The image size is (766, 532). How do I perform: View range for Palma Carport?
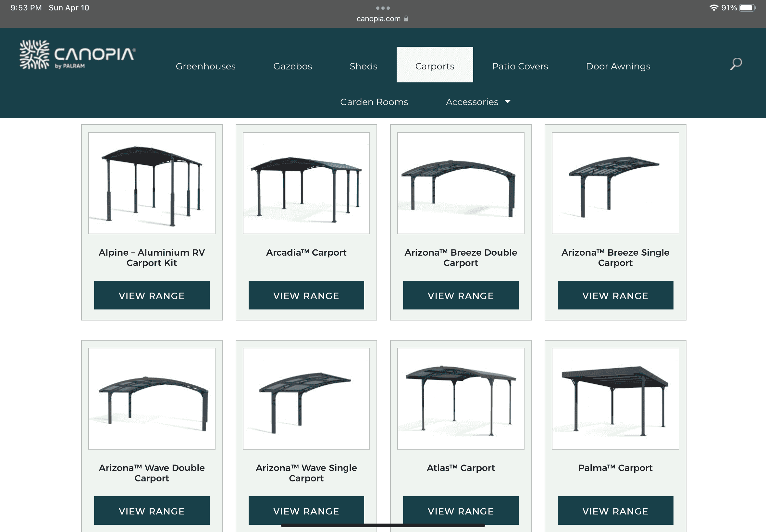615,511
